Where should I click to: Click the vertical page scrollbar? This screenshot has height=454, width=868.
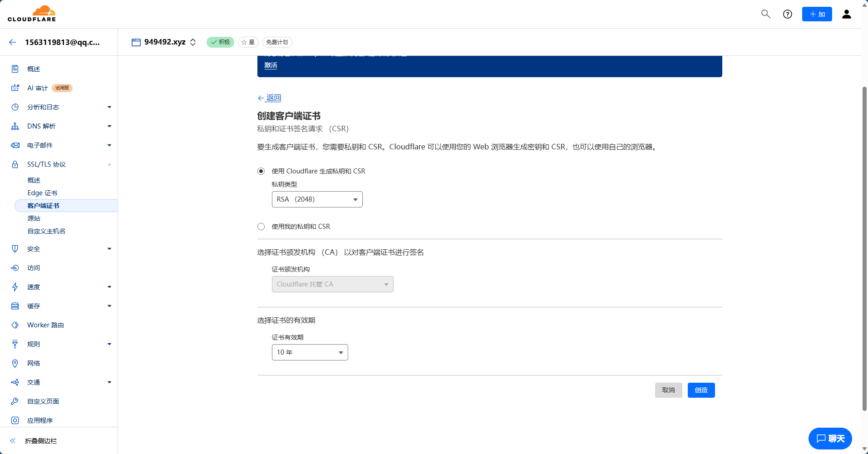click(864, 248)
